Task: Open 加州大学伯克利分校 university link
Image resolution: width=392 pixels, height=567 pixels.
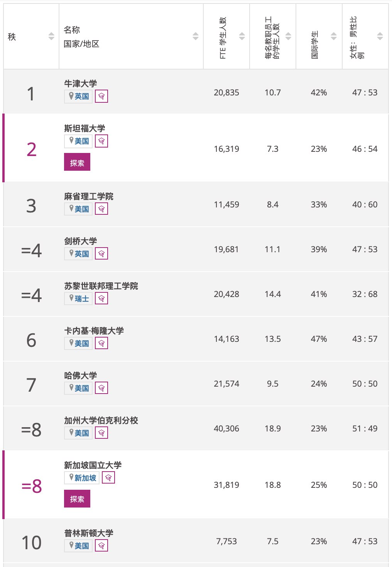Action: [x=101, y=420]
